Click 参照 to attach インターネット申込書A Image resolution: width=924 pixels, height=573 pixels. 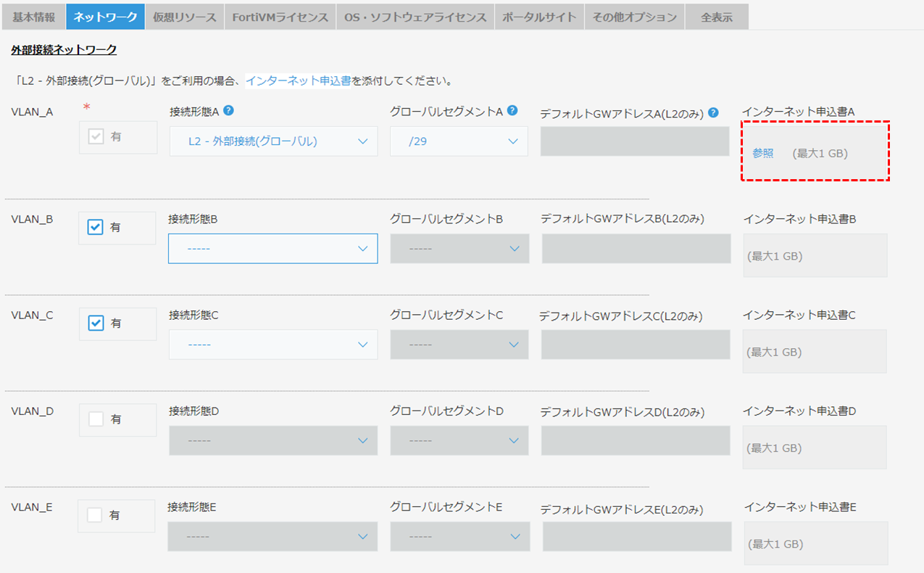point(762,153)
